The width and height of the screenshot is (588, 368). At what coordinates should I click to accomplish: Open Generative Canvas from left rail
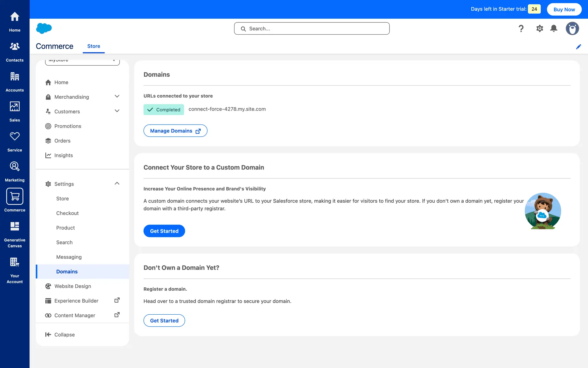coord(15,234)
